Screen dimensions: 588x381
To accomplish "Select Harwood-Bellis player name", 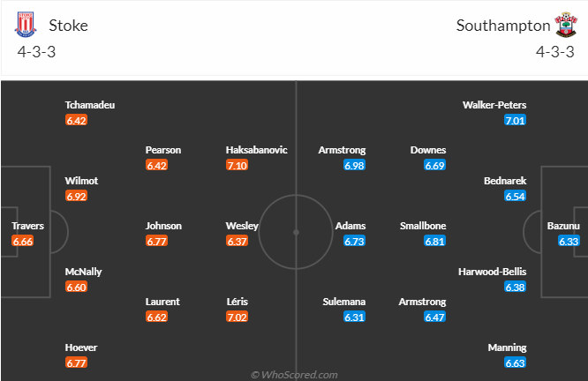I will [492, 272].
